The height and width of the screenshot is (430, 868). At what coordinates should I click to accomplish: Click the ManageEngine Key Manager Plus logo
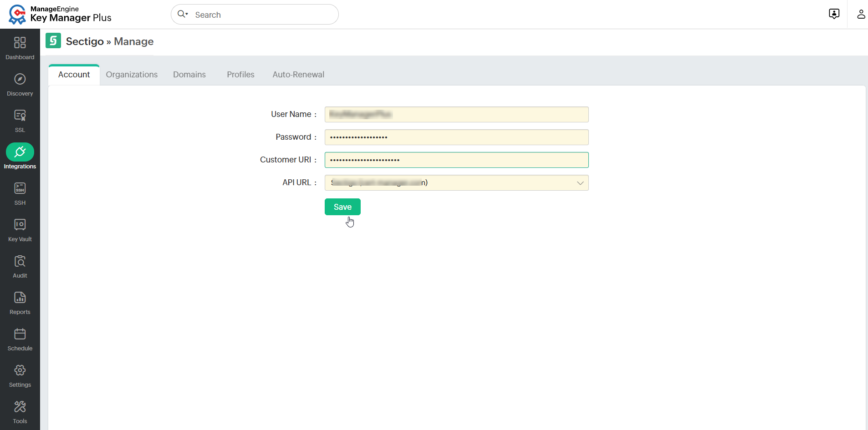pos(60,14)
